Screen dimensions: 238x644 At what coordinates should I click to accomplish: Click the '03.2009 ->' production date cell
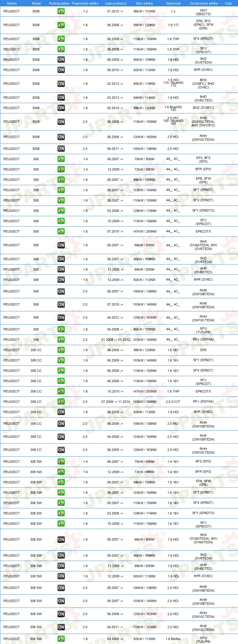[x=115, y=639]
